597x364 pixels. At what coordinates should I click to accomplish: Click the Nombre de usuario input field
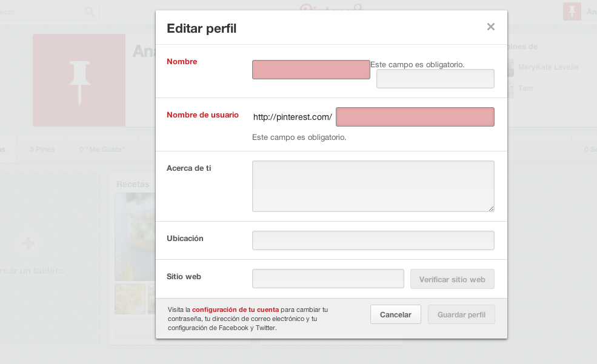point(415,117)
